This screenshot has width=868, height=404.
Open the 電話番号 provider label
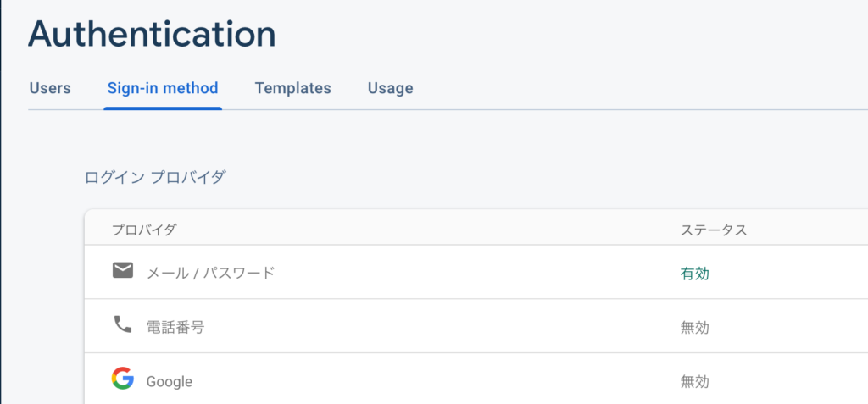click(x=175, y=328)
